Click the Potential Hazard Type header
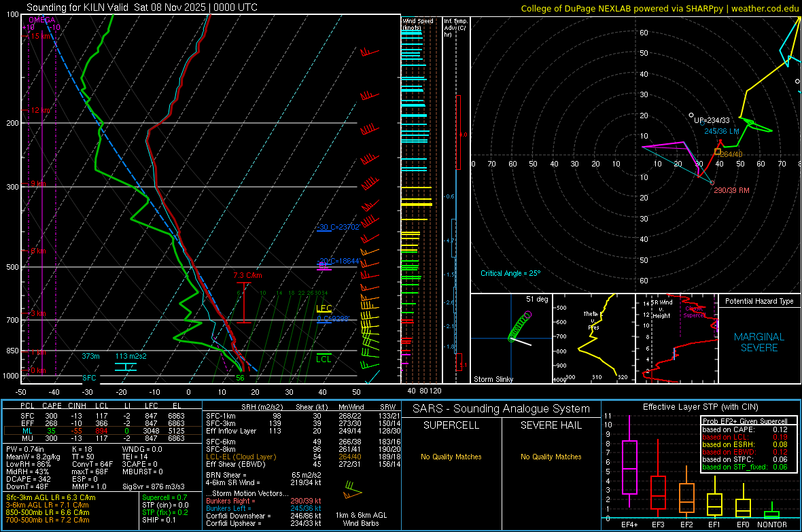Image resolution: width=802 pixels, height=532 pixels. pyautogui.click(x=759, y=301)
